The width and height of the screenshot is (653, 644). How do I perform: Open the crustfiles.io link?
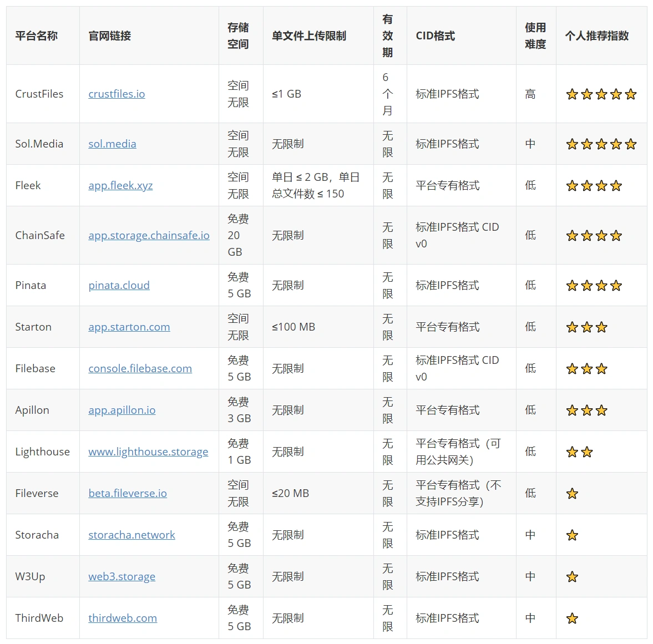coord(117,94)
